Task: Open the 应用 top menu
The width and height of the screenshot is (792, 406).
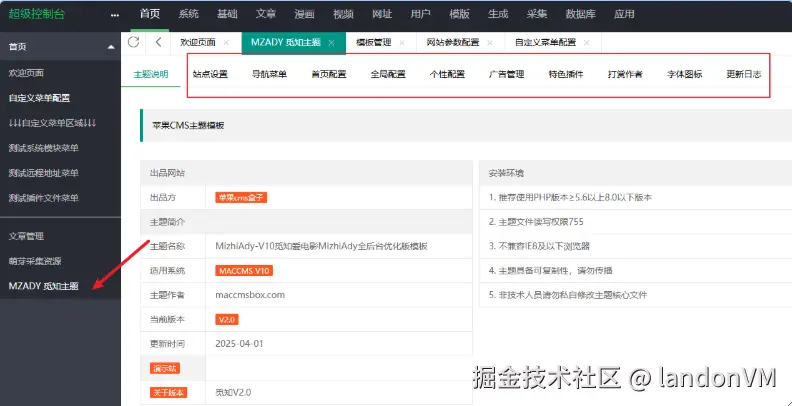Action: 624,14
